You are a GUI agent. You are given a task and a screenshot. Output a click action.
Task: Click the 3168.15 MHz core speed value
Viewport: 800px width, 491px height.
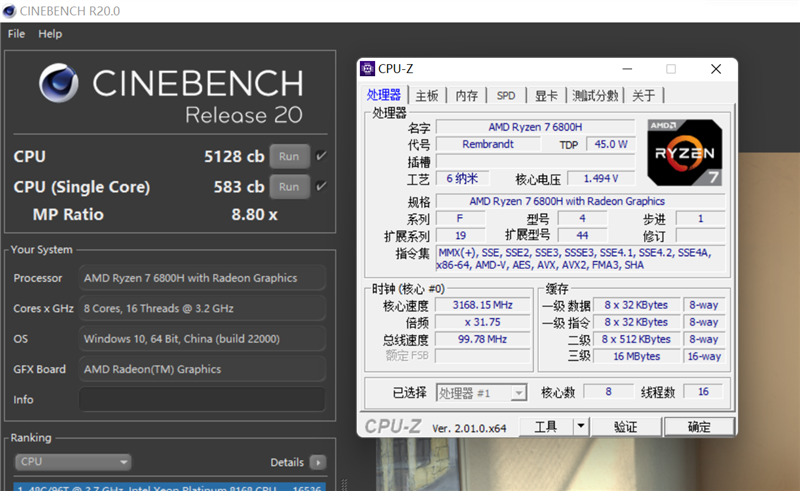pyautogui.click(x=482, y=305)
